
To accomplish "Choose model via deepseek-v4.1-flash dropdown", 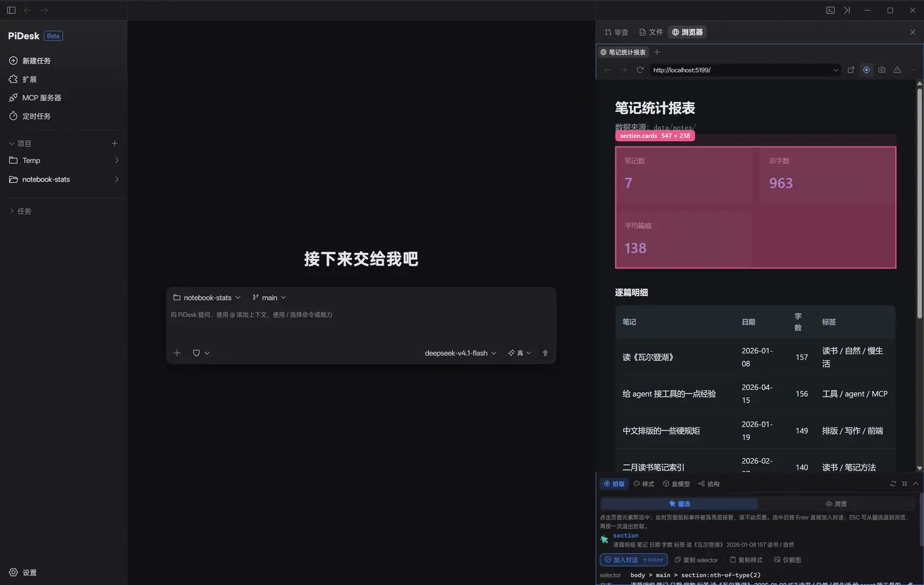I will pos(460,353).
